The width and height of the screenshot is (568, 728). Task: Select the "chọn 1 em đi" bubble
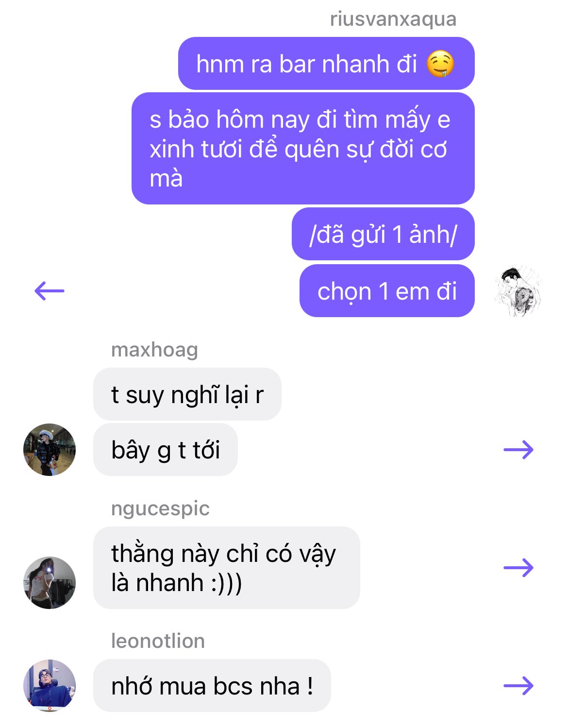[x=387, y=291]
